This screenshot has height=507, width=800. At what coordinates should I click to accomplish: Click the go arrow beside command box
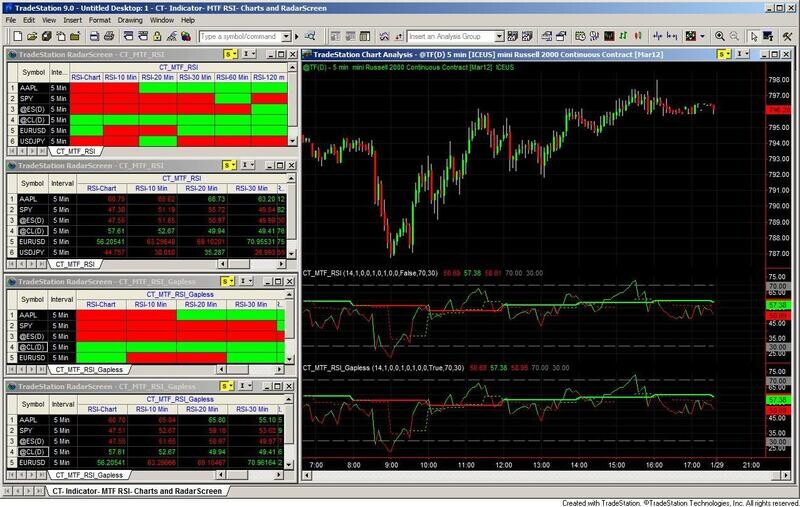296,36
